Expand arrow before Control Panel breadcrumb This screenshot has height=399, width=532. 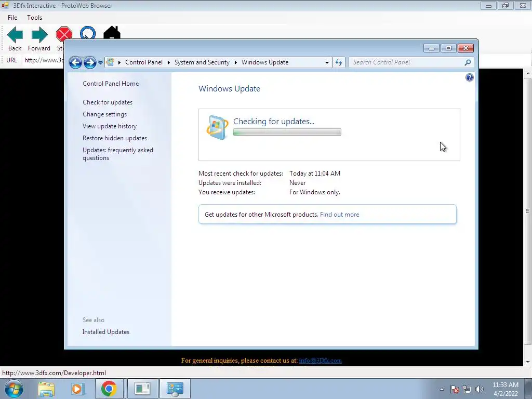tap(119, 62)
